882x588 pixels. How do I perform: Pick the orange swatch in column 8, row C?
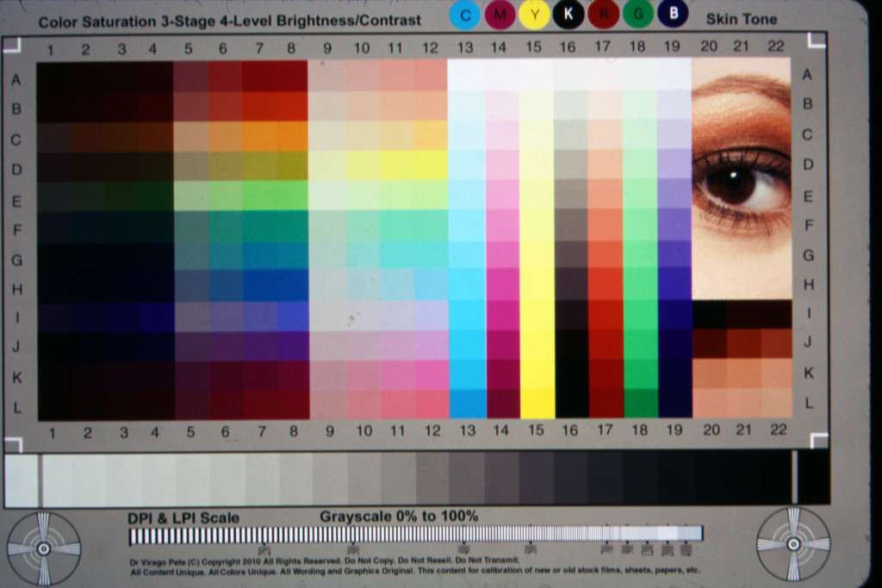tap(293, 136)
